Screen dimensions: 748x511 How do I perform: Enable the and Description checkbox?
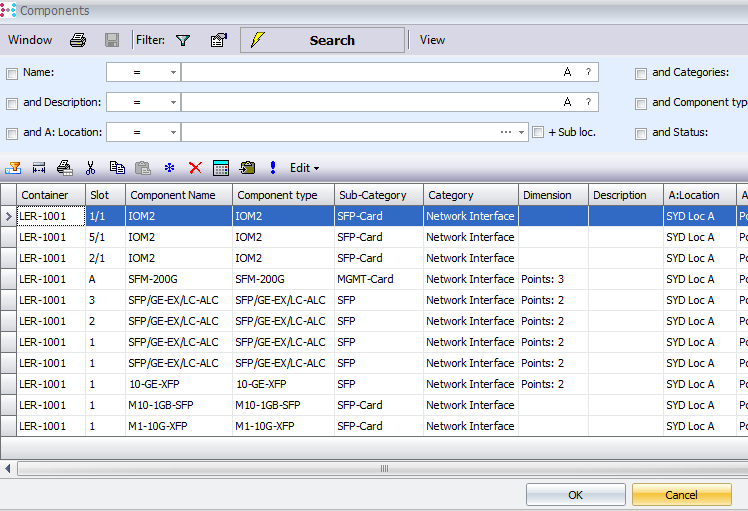click(12, 104)
